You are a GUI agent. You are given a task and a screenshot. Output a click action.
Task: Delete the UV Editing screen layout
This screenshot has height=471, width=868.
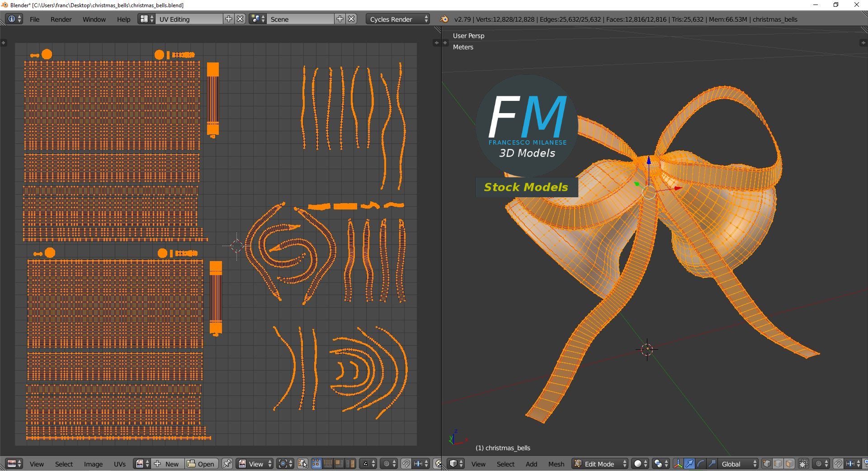click(241, 19)
